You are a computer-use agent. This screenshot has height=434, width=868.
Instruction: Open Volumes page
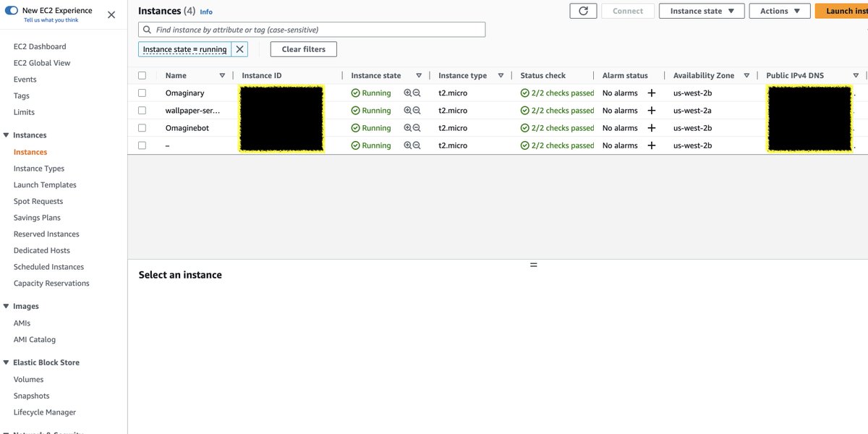pos(29,380)
